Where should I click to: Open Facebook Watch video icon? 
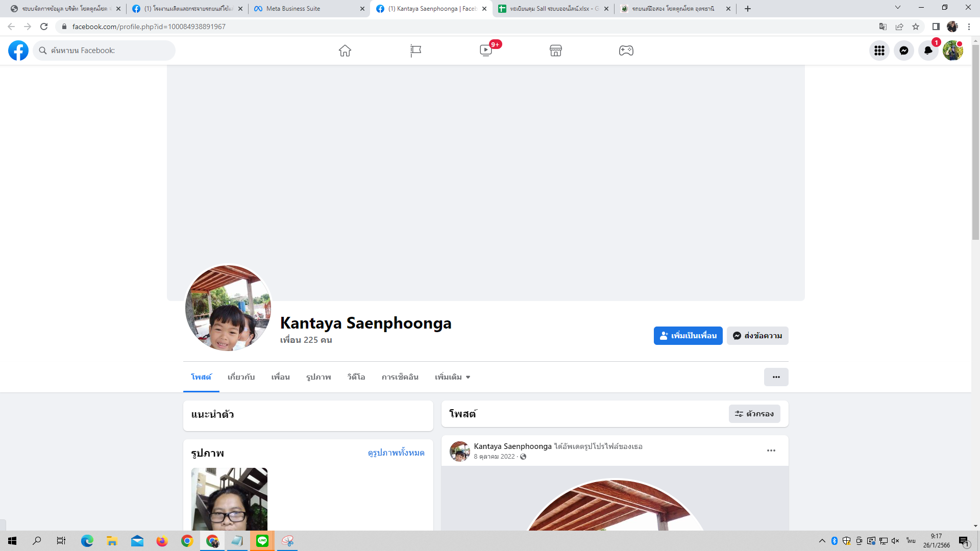486,51
